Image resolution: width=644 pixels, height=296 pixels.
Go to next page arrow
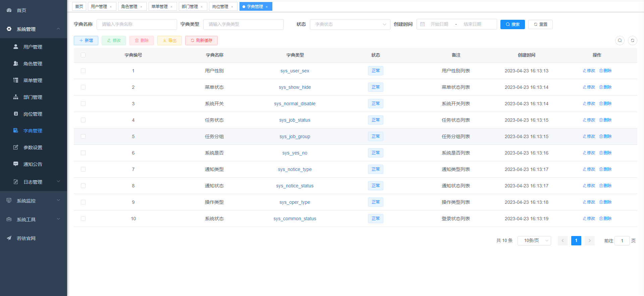590,241
